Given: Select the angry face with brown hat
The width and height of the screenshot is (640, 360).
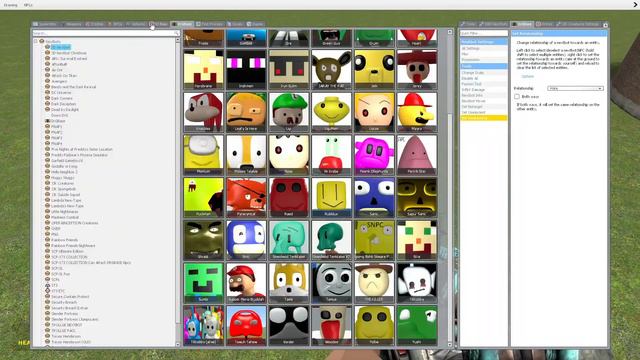Looking at the screenshot, I should (x=374, y=282).
